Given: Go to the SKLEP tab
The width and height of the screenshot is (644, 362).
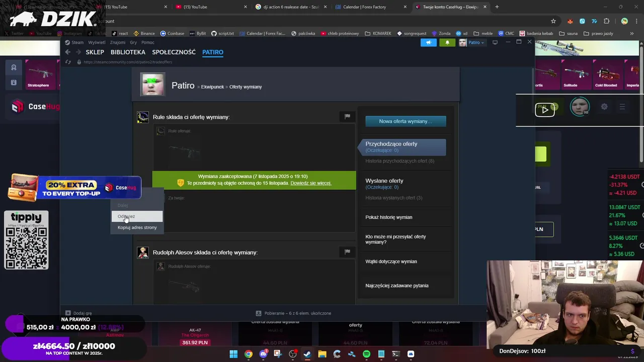Looking at the screenshot, I should pyautogui.click(x=95, y=52).
